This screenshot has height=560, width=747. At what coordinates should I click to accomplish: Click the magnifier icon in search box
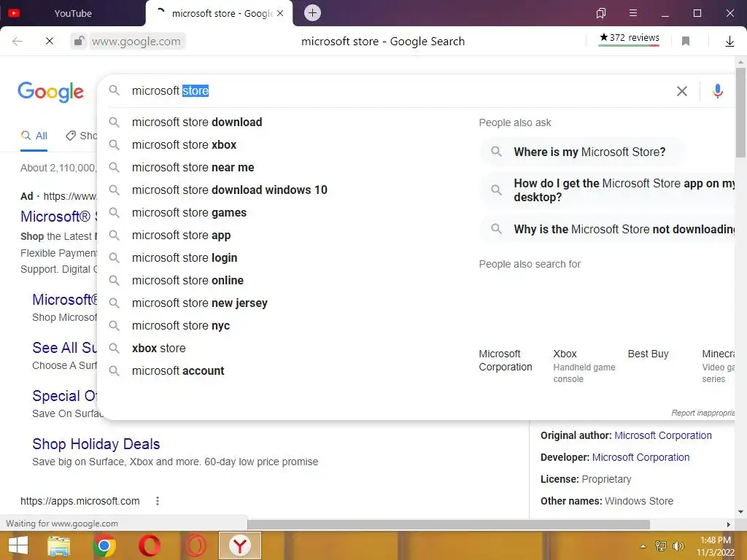coord(114,90)
